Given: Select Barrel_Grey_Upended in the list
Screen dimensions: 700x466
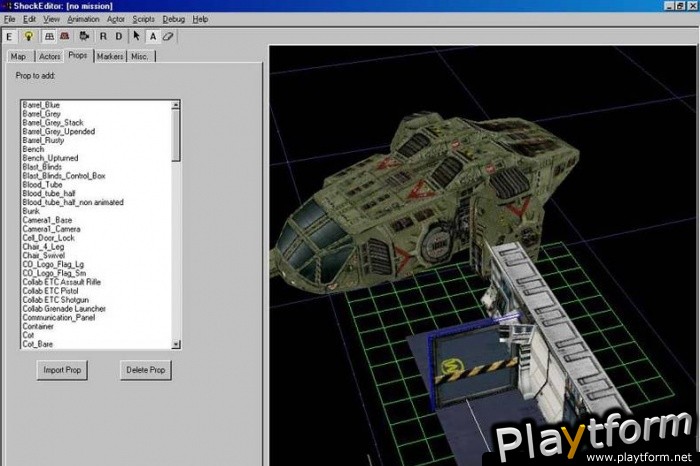Looking at the screenshot, I should tap(58, 132).
